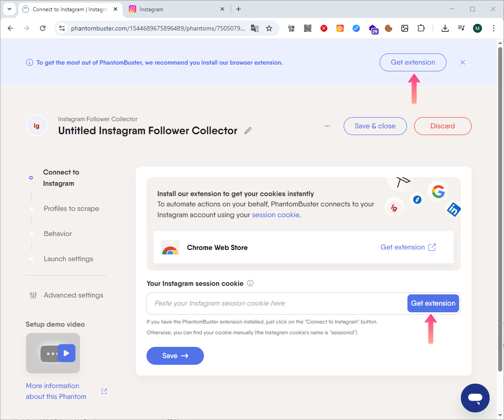Click the session cookie info icon

pos(250,283)
